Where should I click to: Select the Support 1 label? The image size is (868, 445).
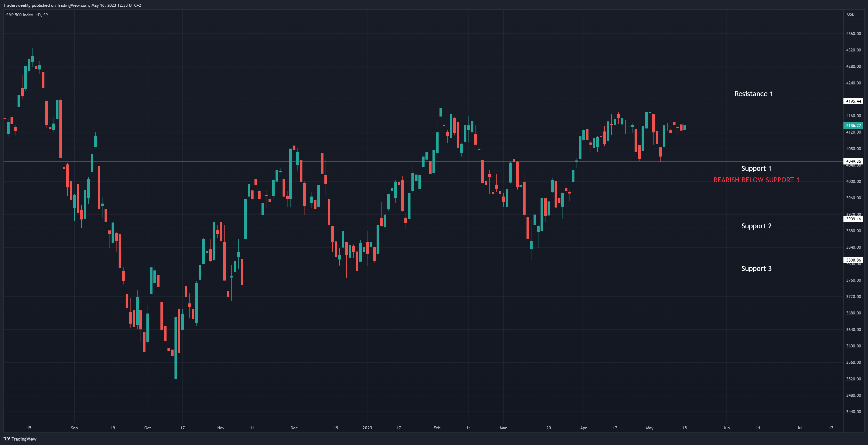pyautogui.click(x=756, y=168)
